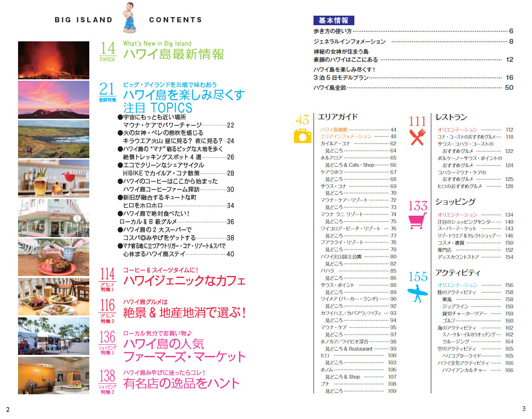Open ハワイ島の人気ファーマーズ・マーケット headline
Image resolution: width=532 pixels, height=419 pixels.
point(184,351)
